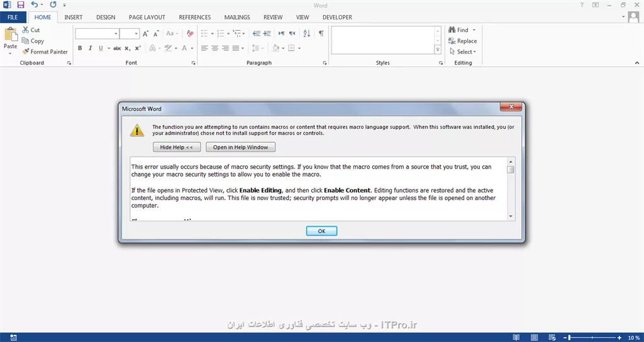Switch to the DESIGN tab
Screen dimensions: 644x342
106,17
